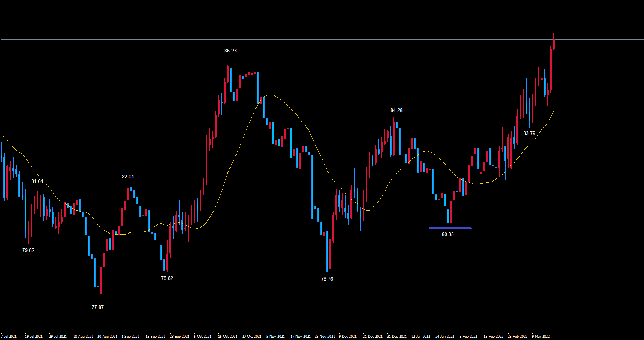Select the 82.01 high label
Viewport: 644px width, 340px height.
pyautogui.click(x=128, y=177)
